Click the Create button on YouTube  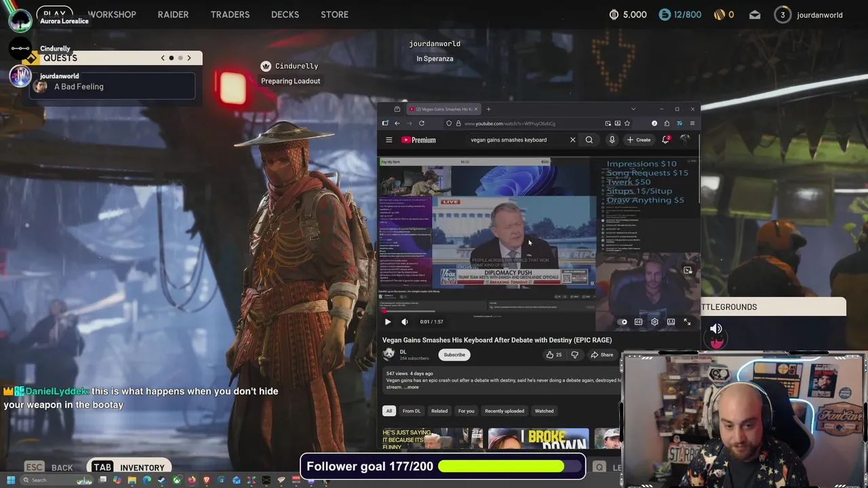tap(639, 140)
